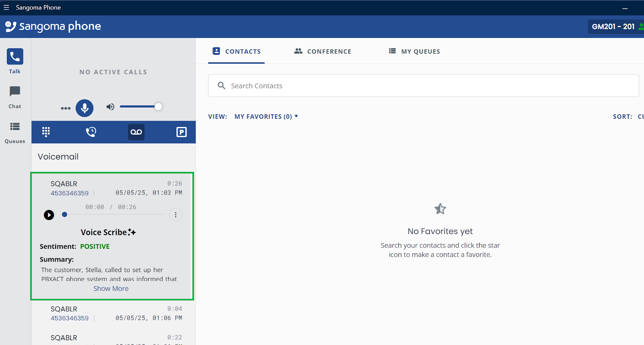Open the dialpad tab
The width and height of the screenshot is (644, 345).
[x=46, y=132]
